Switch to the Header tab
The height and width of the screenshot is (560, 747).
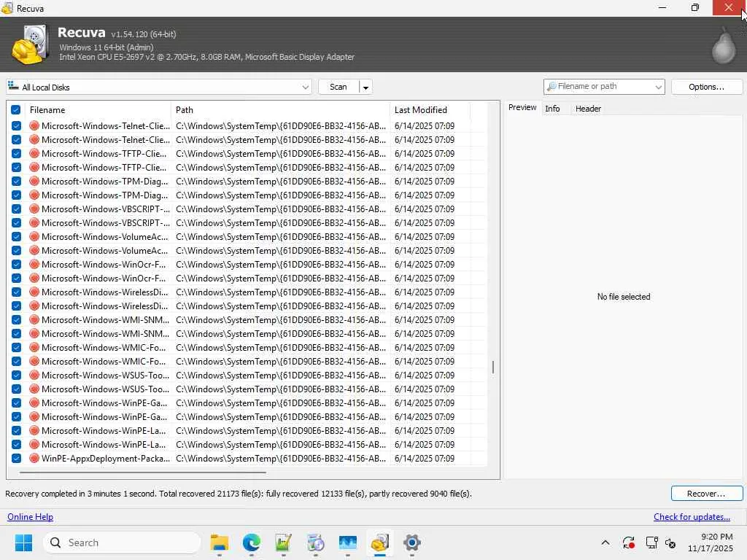click(588, 109)
